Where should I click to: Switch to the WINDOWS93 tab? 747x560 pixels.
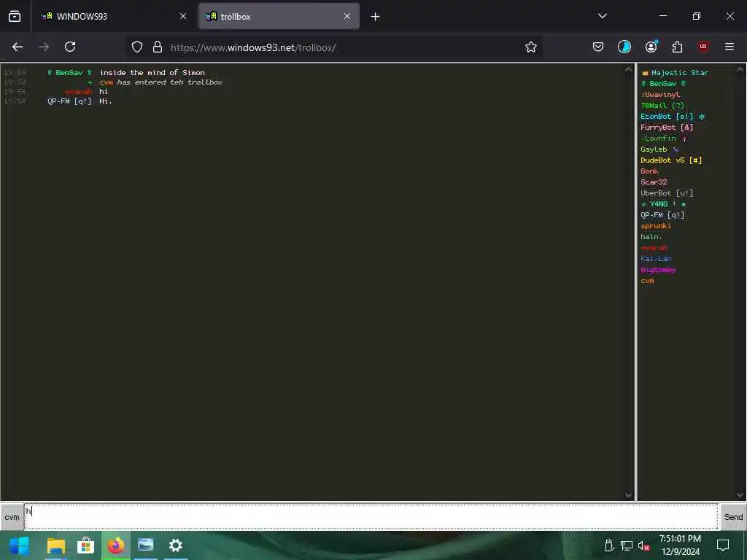(x=112, y=17)
